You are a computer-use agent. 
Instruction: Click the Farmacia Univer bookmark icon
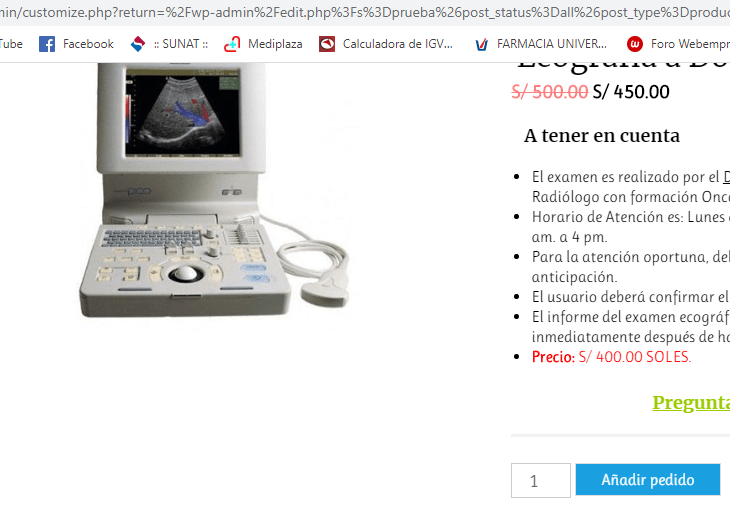pos(481,44)
